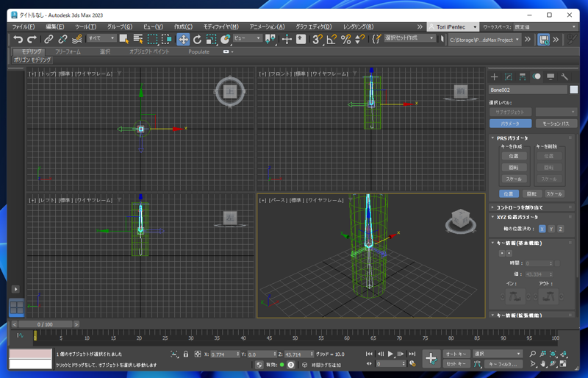Image resolution: width=588 pixels, height=378 pixels.
Task: Open the Display command panel tab (monitor icon)
Action: pyautogui.click(x=551, y=77)
